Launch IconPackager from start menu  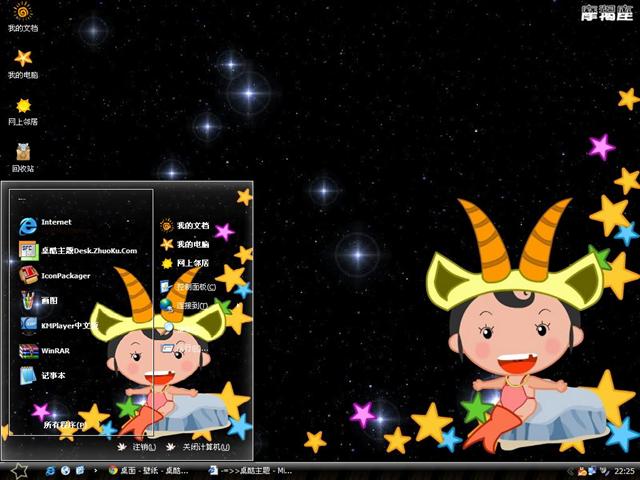(55, 276)
